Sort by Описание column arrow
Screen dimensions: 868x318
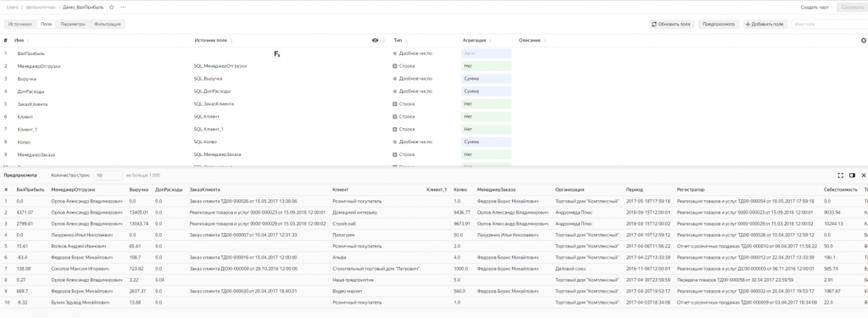(545, 41)
